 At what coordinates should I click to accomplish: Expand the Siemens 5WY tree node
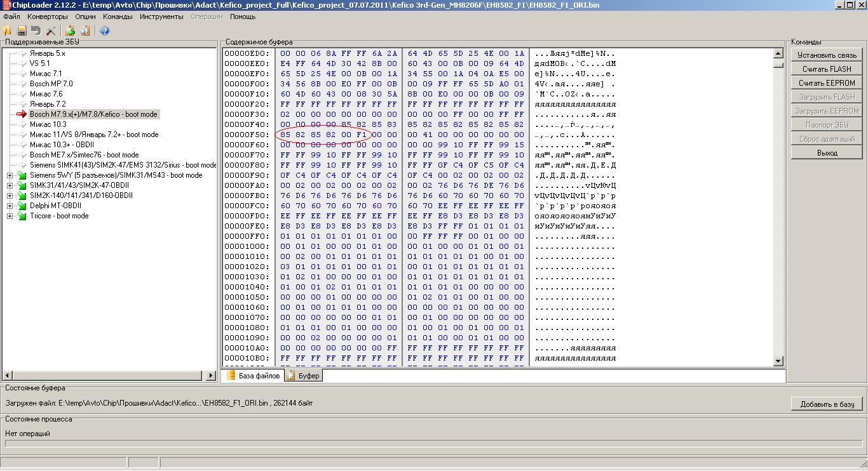pyautogui.click(x=10, y=175)
